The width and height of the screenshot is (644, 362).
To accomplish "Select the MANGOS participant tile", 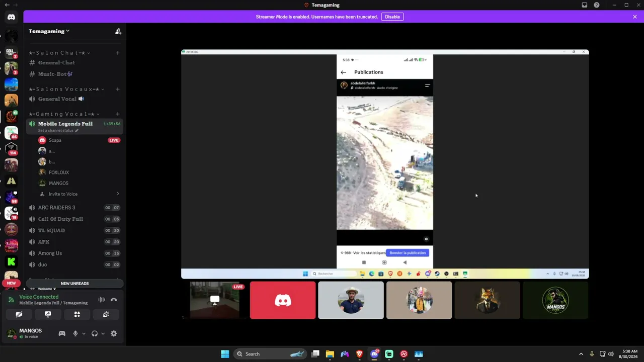I will (x=555, y=300).
